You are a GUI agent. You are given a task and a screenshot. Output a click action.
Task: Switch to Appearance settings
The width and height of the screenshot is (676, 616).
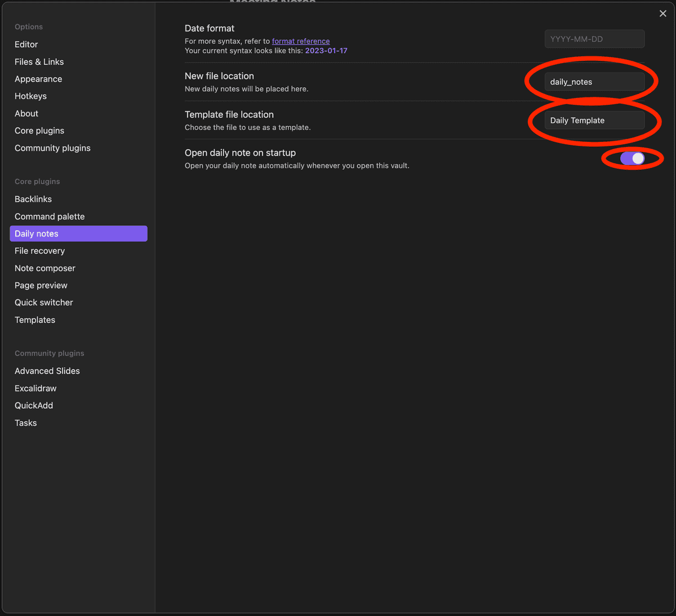(x=38, y=79)
